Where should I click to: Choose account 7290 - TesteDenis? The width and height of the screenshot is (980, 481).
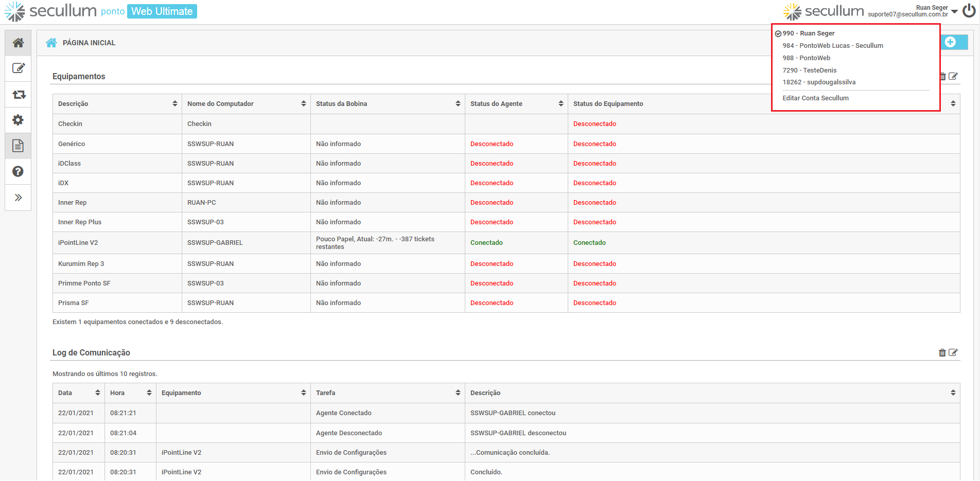[809, 70]
